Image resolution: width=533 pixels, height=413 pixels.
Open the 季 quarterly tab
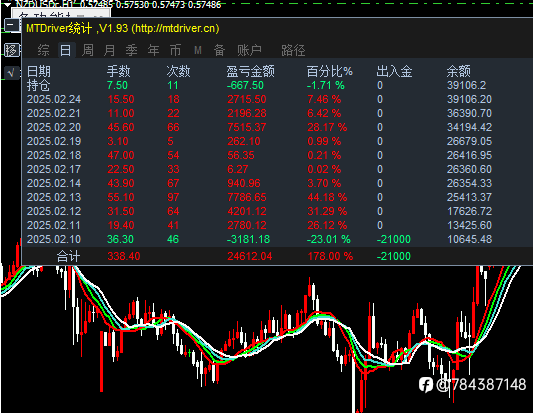(x=132, y=50)
